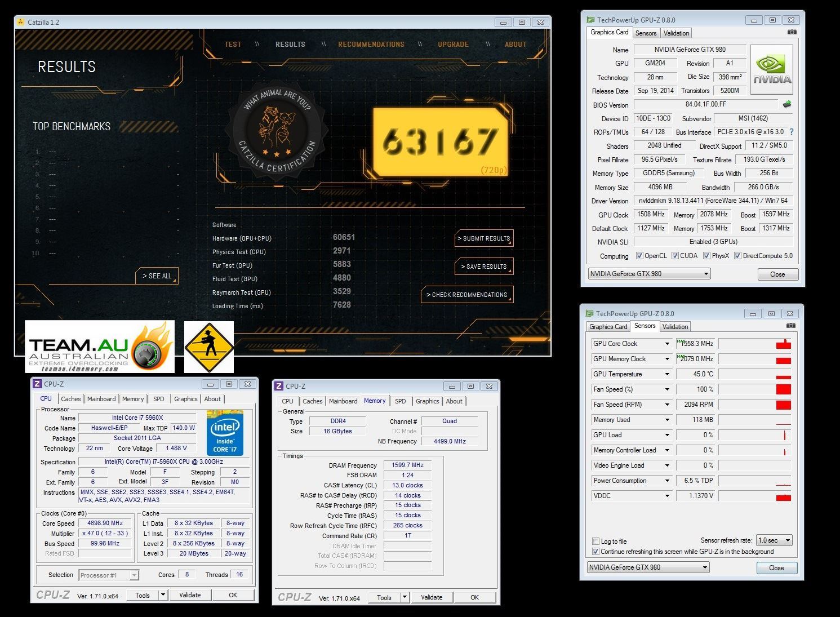Click the Team.AU overclocking logo

(x=100, y=347)
